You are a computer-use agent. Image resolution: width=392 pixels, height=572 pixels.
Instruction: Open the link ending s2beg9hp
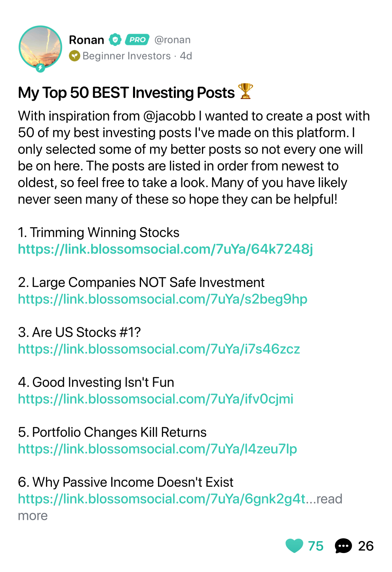pos(163,299)
